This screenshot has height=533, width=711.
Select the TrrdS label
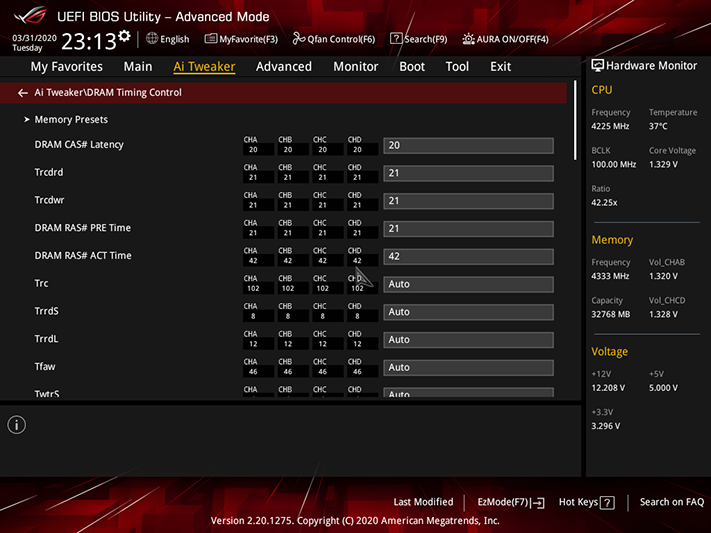[x=46, y=311]
